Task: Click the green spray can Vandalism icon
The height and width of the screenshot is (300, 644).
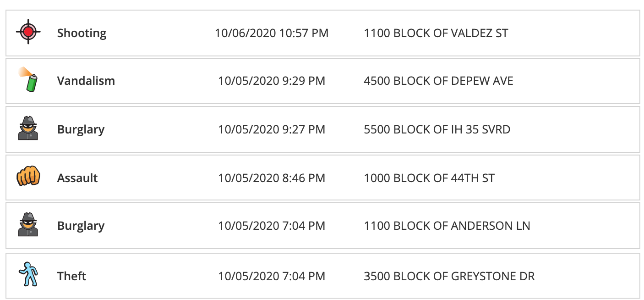Action: pyautogui.click(x=28, y=79)
